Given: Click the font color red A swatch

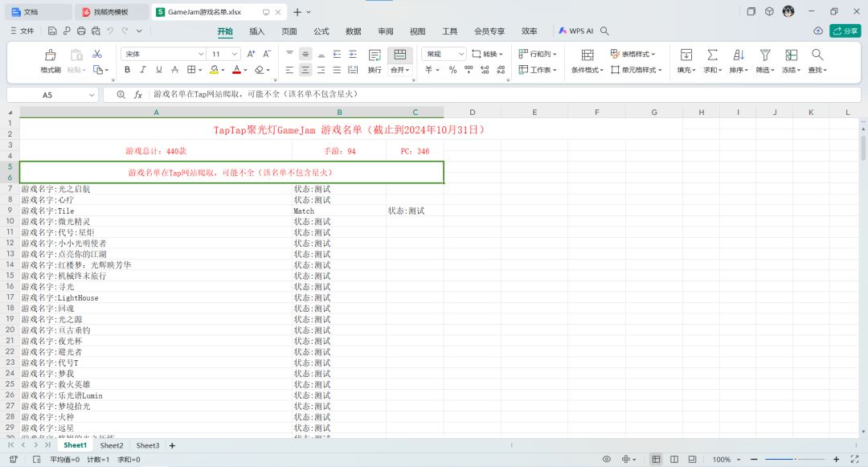Looking at the screenshot, I should (236, 70).
